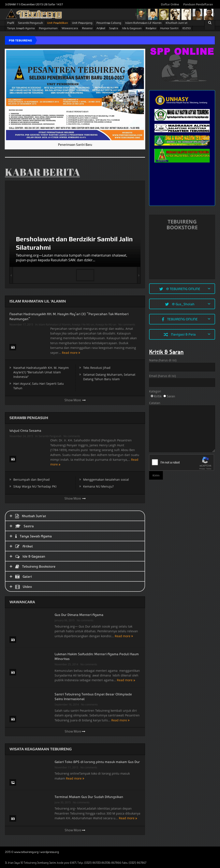Open the Pesantren Cabang menu item
220x868 pixels.
109,23
